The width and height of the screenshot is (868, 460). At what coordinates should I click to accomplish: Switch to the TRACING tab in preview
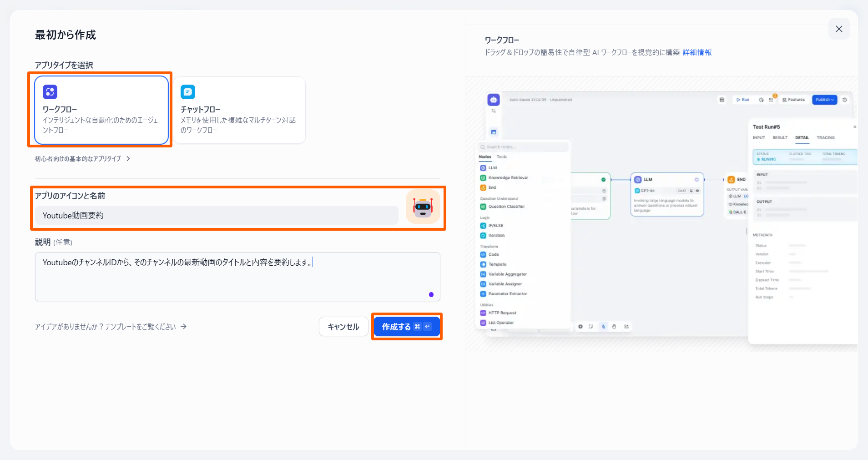tap(825, 137)
